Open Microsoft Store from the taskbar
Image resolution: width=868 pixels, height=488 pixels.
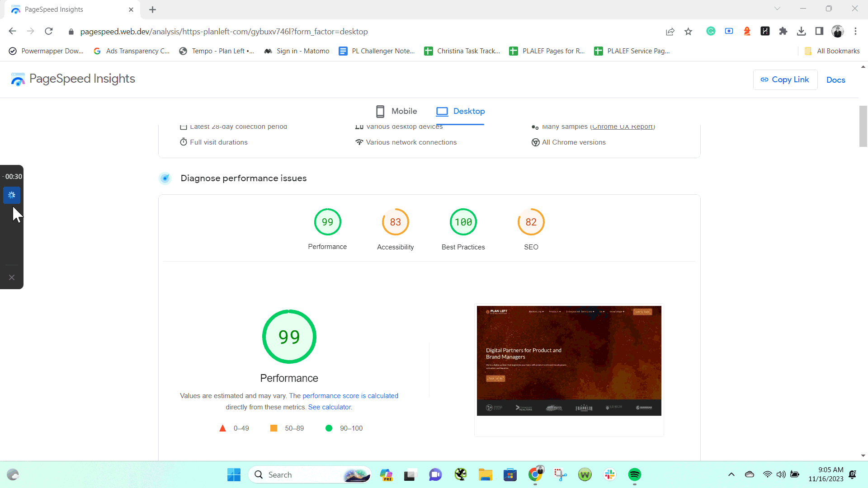pyautogui.click(x=510, y=474)
